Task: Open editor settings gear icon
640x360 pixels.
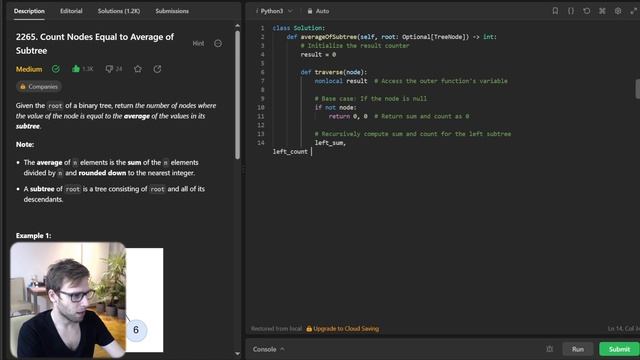Action: tap(618, 11)
